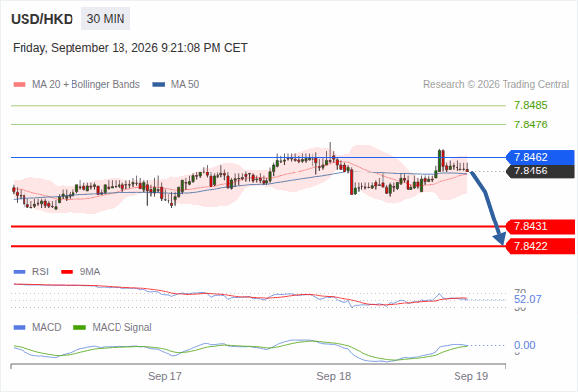Click the RSI legend label

(x=40, y=272)
